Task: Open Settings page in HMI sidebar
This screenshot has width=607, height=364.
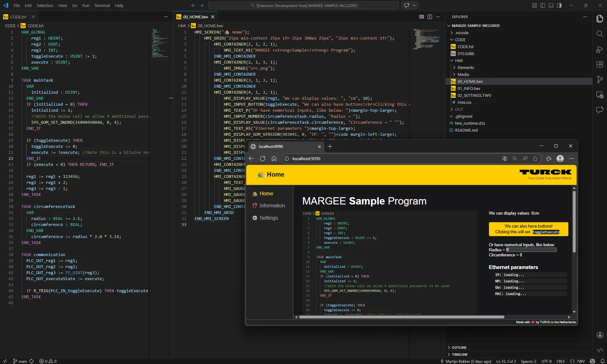Action: tap(265, 218)
